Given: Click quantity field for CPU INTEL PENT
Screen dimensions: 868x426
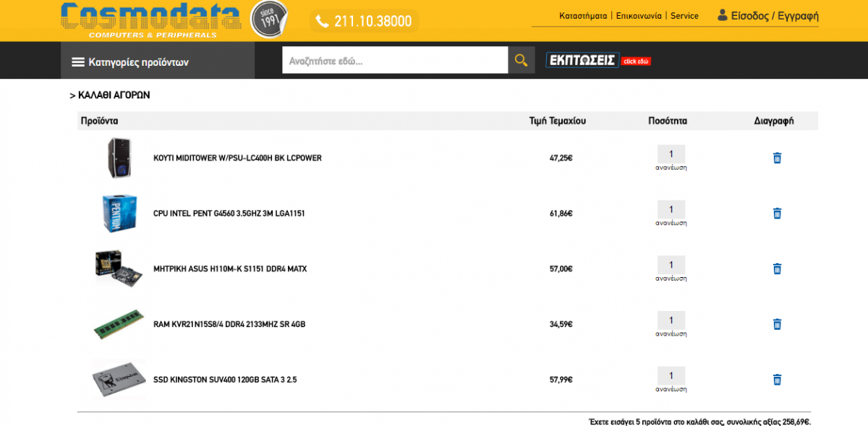Looking at the screenshot, I should click(671, 210).
